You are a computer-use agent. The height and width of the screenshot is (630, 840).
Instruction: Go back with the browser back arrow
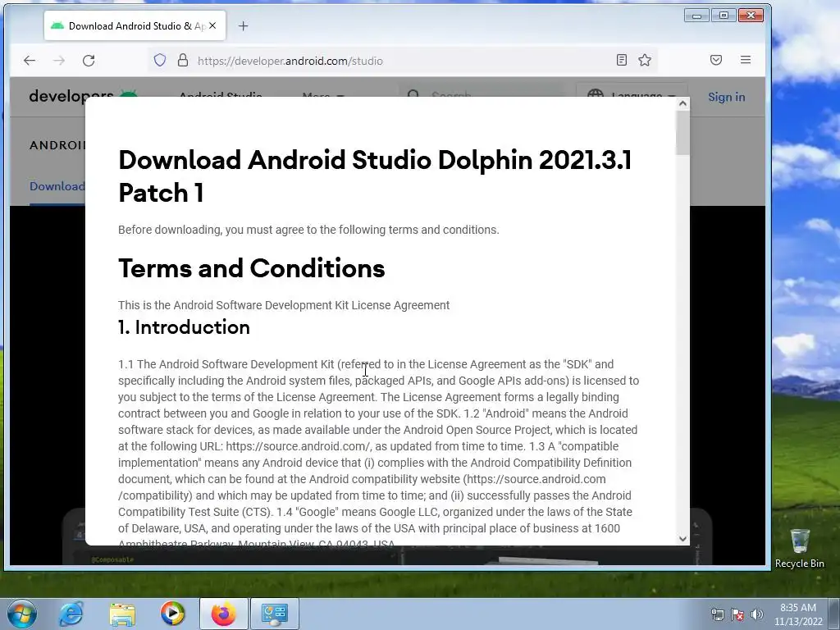[x=30, y=61]
